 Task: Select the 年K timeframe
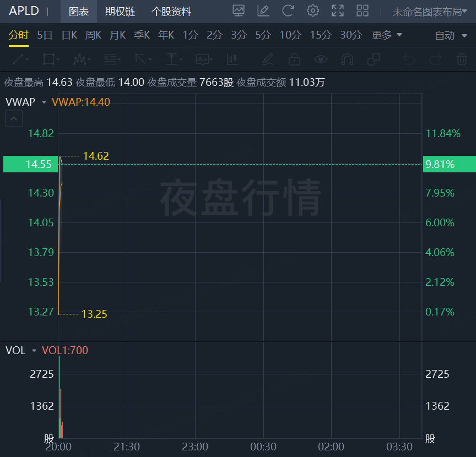coord(166,35)
